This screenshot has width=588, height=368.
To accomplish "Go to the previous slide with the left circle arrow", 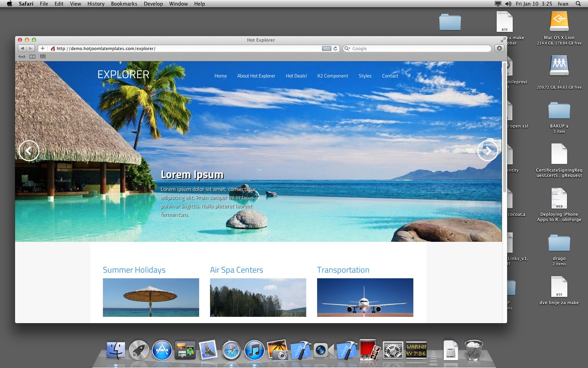I will [x=29, y=151].
